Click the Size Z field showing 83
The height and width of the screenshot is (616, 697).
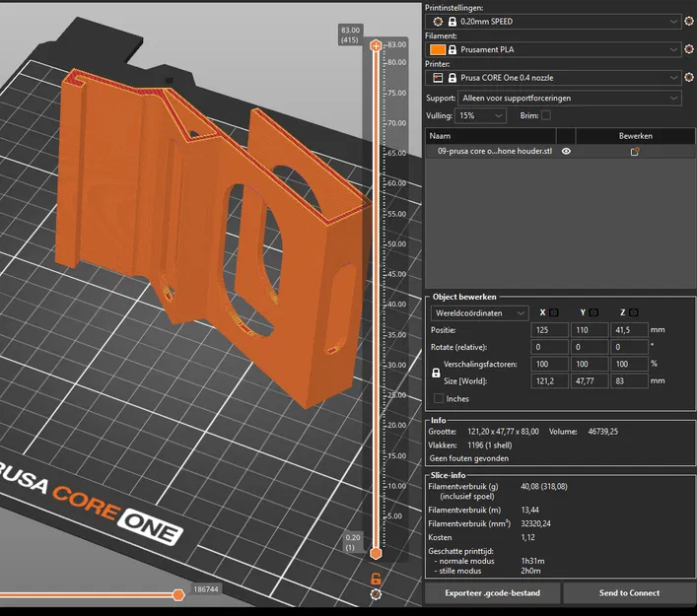coord(629,380)
